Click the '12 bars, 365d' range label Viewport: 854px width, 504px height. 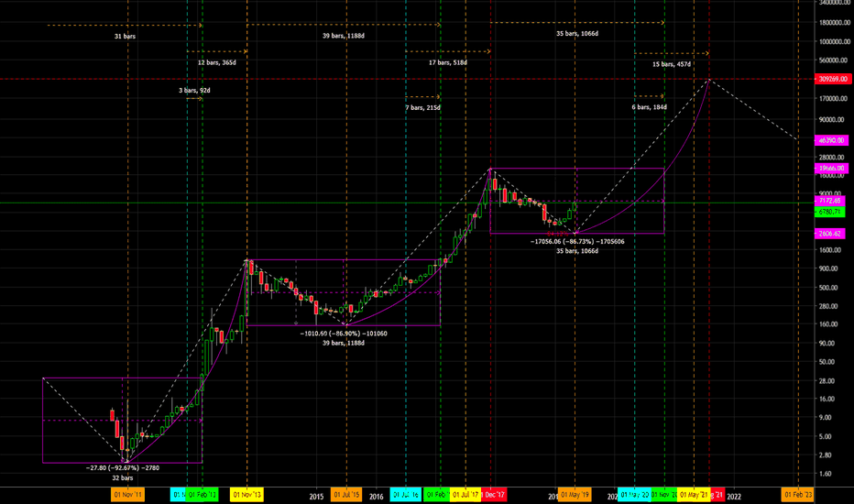217,62
